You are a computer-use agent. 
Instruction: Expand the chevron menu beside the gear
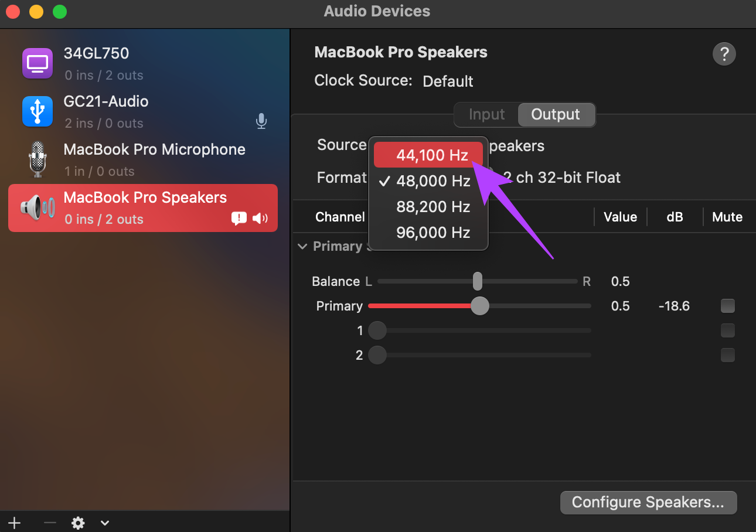coord(105,523)
